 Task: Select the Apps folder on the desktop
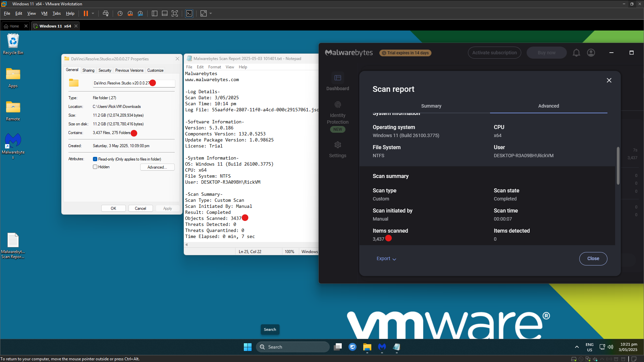click(13, 77)
